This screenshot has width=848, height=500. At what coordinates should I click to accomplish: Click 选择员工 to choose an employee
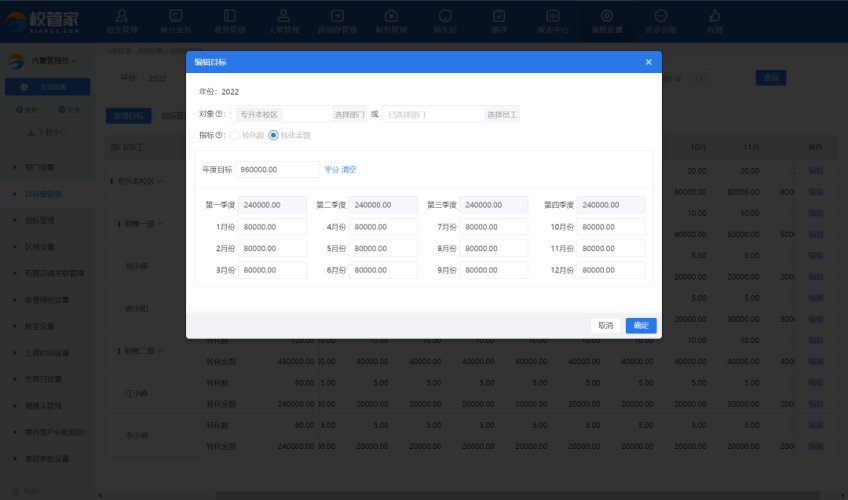502,115
